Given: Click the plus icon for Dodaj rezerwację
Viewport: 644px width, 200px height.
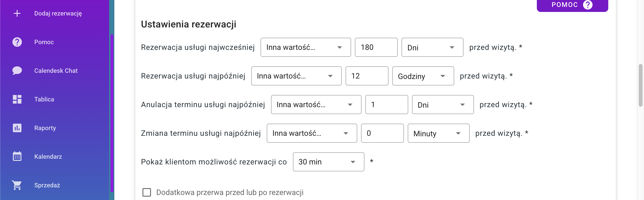Looking at the screenshot, I should point(17,13).
